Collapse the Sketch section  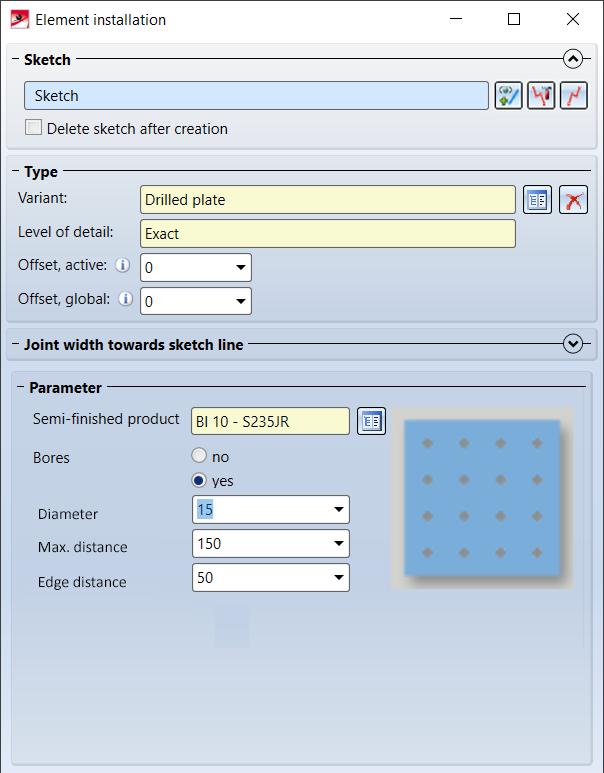tap(573, 59)
